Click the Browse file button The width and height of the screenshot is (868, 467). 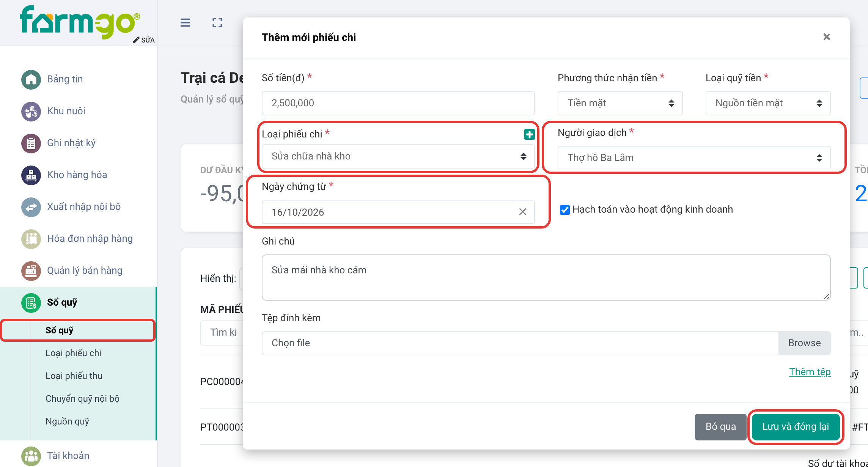pyautogui.click(x=804, y=343)
